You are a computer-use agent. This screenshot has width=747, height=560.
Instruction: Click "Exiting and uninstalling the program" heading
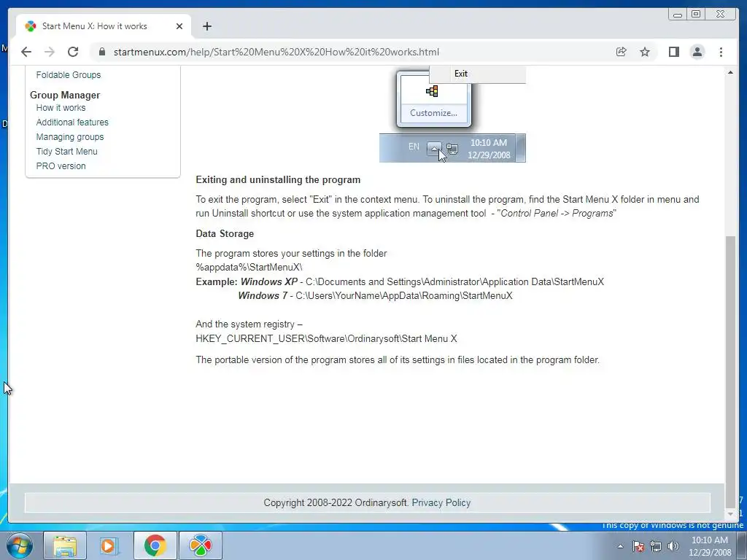(x=278, y=180)
